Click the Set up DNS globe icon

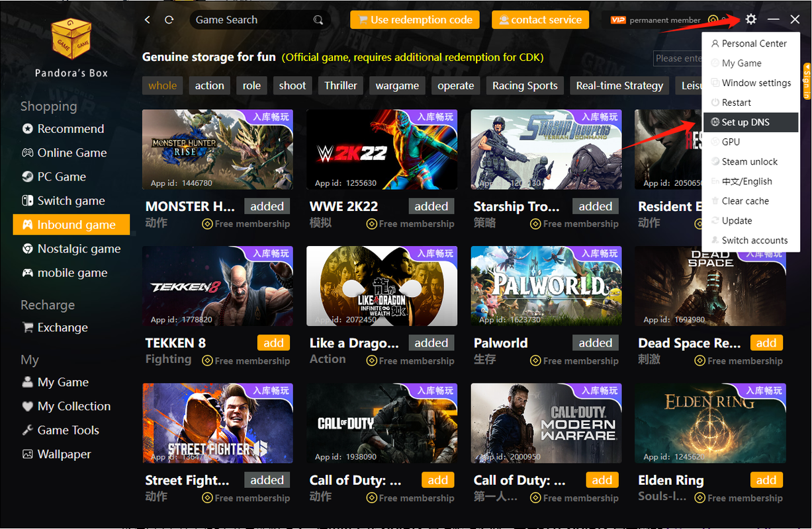715,122
